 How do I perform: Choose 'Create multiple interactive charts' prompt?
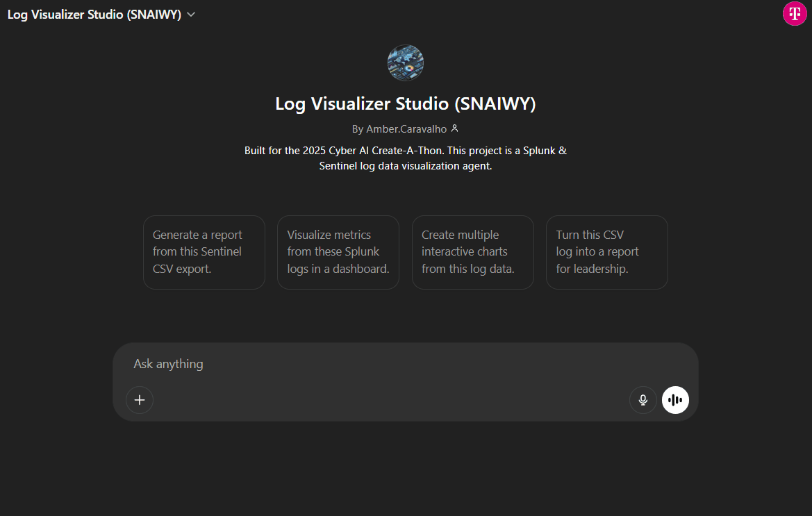[x=473, y=252]
